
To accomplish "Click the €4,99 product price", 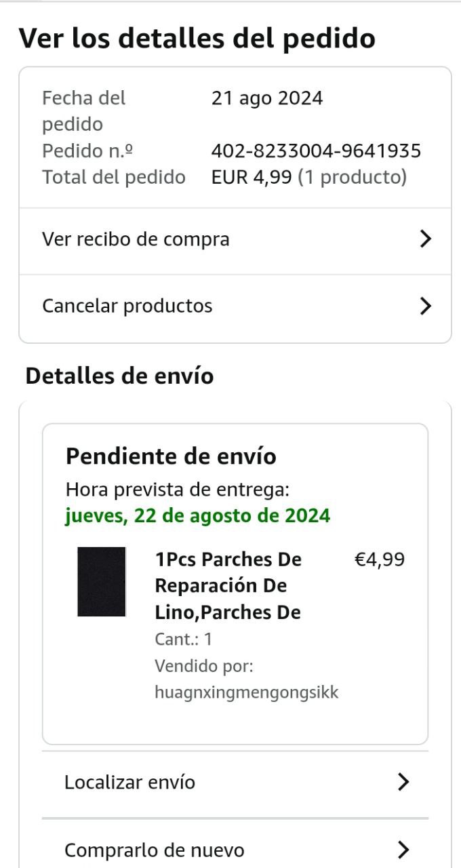I will tap(380, 560).
